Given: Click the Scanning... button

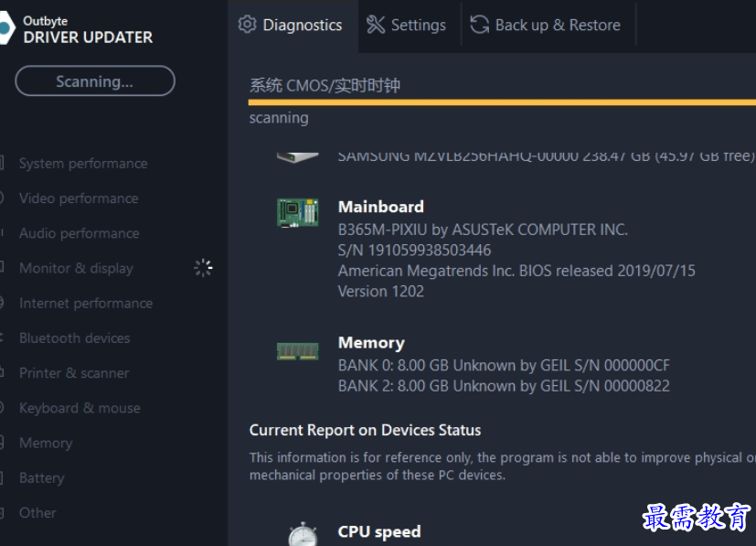Looking at the screenshot, I should [x=95, y=81].
